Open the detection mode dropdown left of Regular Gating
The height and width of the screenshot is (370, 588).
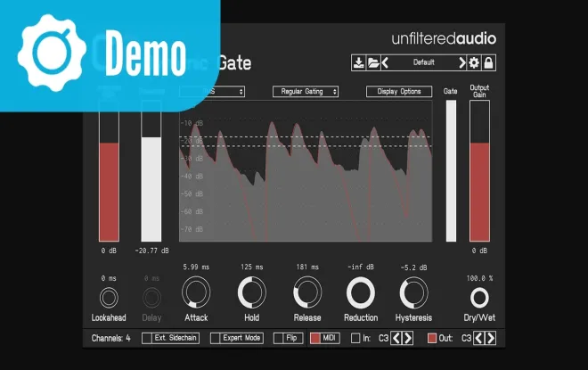(x=212, y=92)
